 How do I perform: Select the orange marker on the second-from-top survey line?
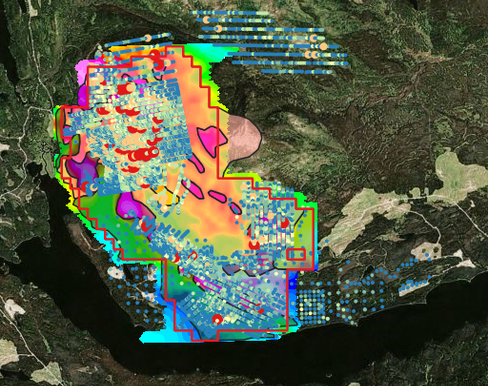tap(206, 20)
